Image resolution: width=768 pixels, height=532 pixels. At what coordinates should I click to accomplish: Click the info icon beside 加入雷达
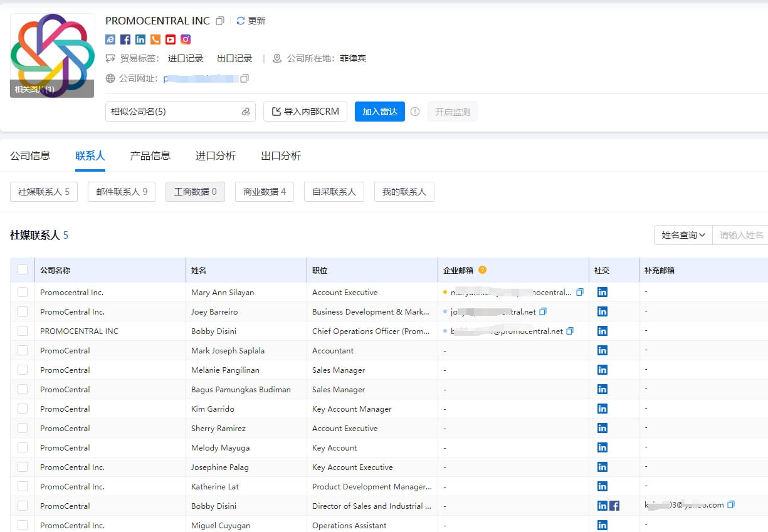tap(415, 112)
